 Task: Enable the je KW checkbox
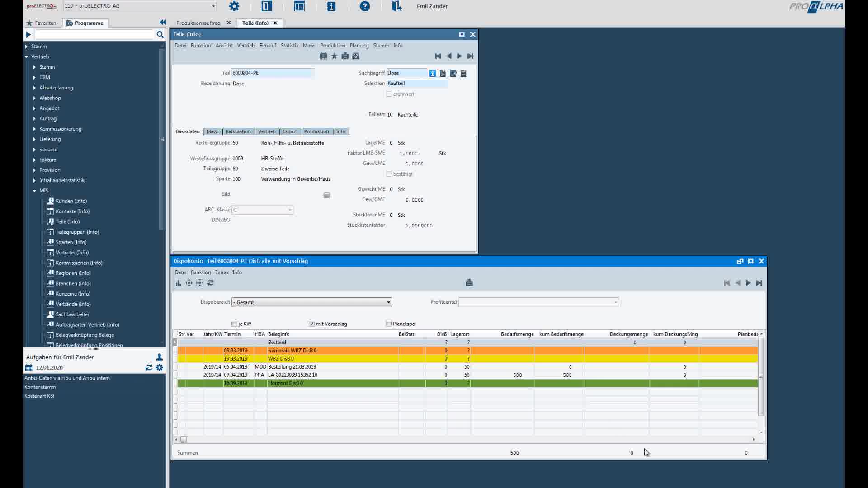point(234,324)
